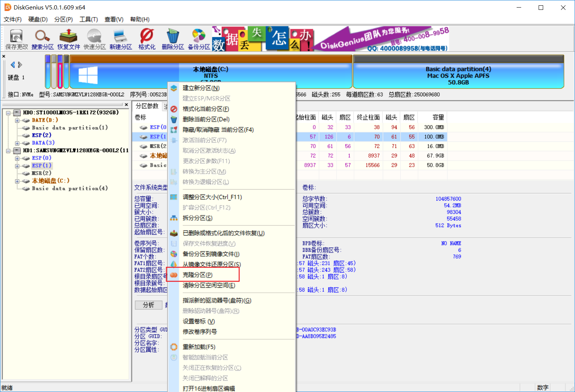
Task: Switch to the 分区参数 tab
Action: click(x=147, y=106)
